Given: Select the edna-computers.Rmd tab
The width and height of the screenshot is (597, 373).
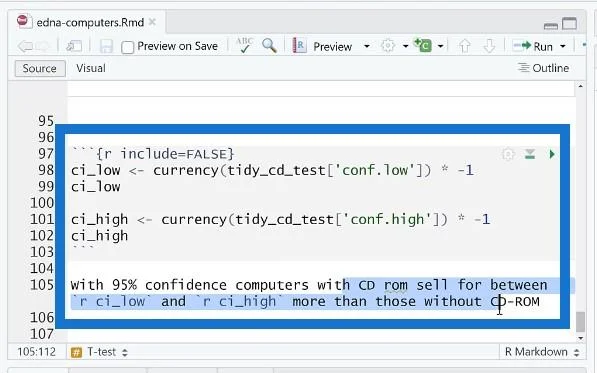Looking at the screenshot, I should [90, 22].
